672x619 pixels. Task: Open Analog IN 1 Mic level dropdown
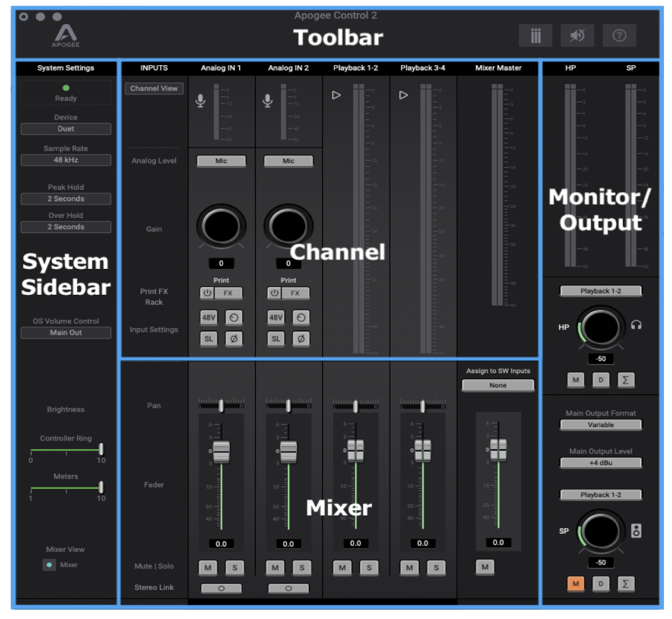click(x=221, y=161)
